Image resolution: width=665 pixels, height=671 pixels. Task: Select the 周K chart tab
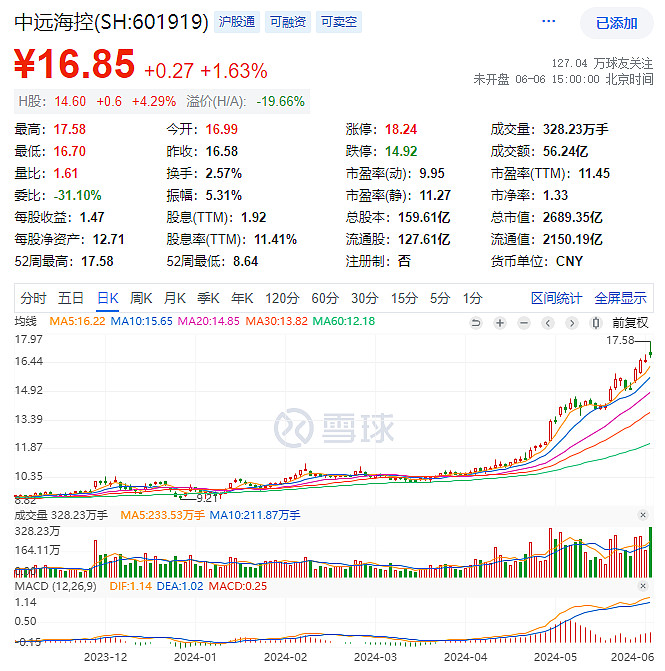point(141,298)
